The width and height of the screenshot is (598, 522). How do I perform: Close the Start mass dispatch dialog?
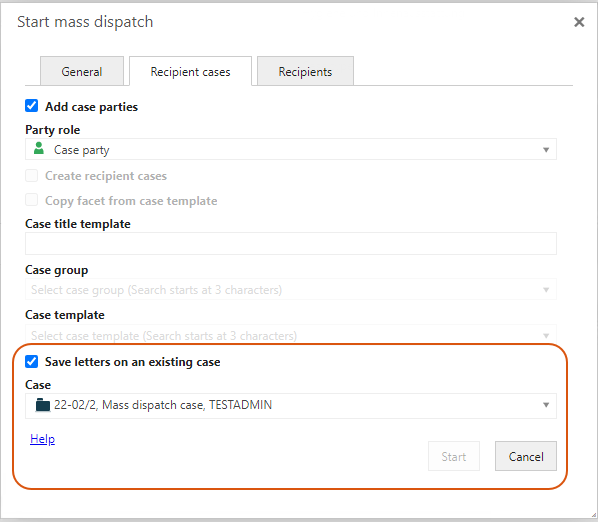tap(579, 22)
